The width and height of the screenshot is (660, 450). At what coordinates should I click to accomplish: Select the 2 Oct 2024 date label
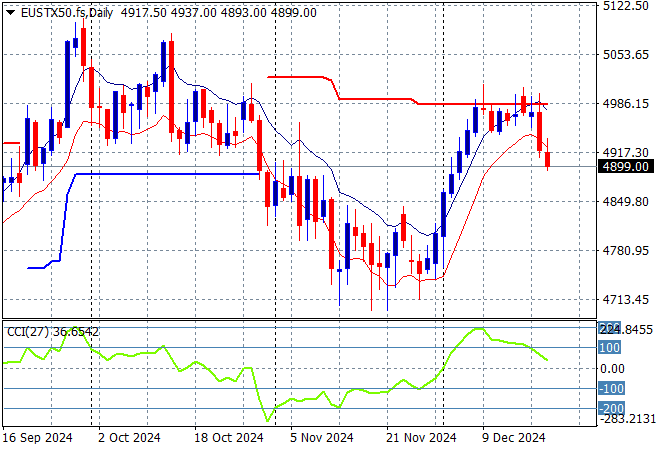[x=130, y=438]
